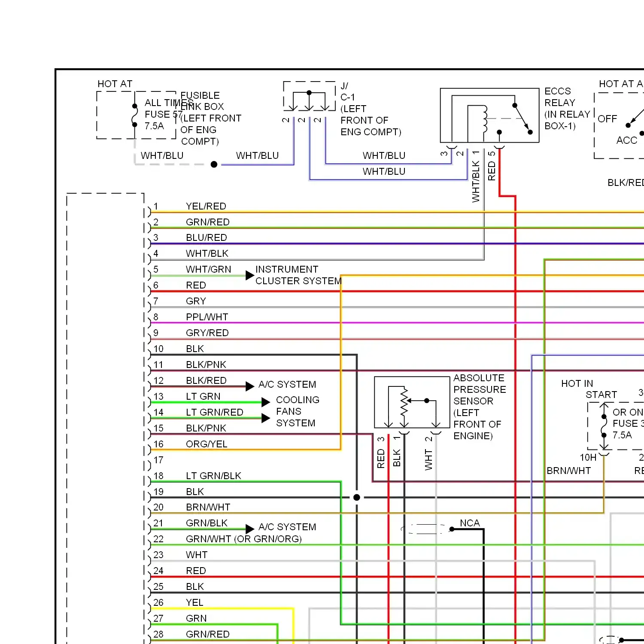Viewport: 644px width, 644px height.
Task: Select pin 12 BLK/RED label
Action: [x=206, y=380]
